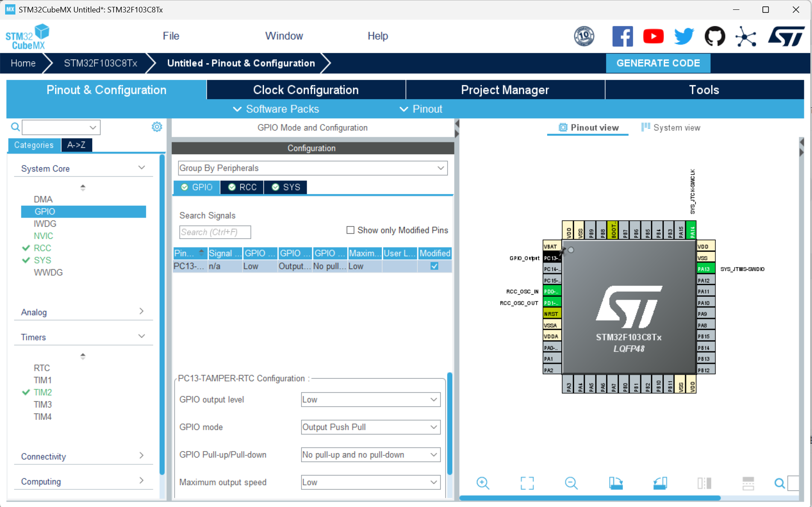
Task: Toggle Show only Modified Pins checkbox
Action: (x=350, y=230)
